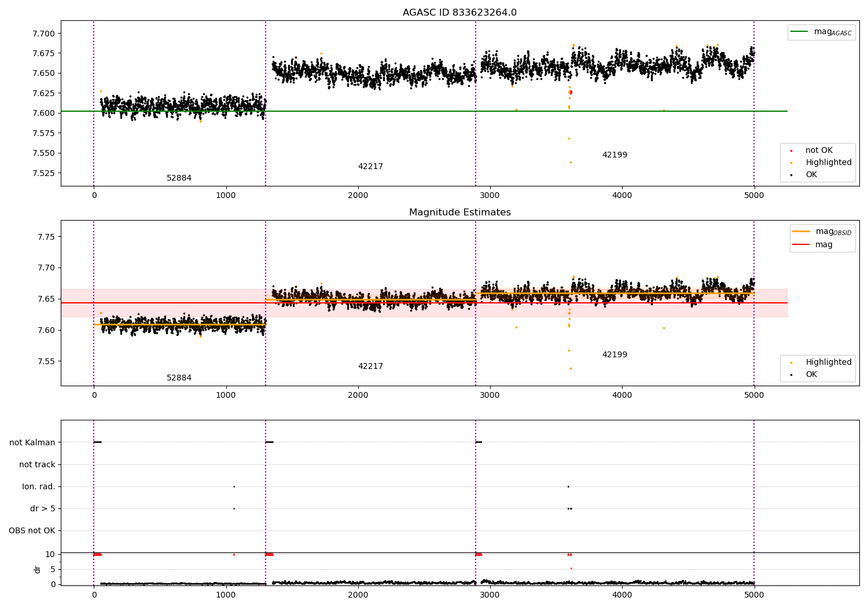Click the 'OBS not OK' axis label
Image resolution: width=868 pixels, height=608 pixels.
pos(32,531)
